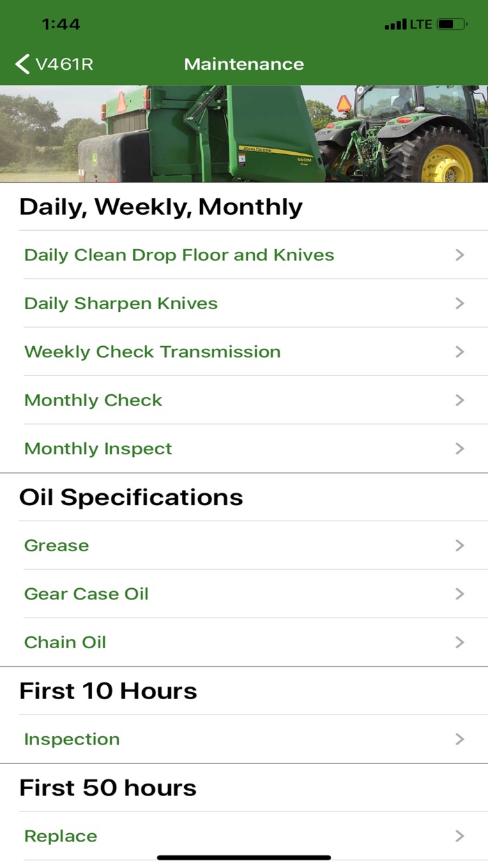
Task: Open the Monthly Check entry
Action: coord(93,401)
